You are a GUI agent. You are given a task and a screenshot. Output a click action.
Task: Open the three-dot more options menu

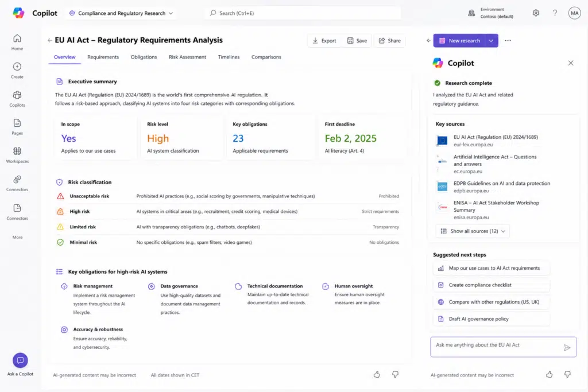tap(508, 41)
